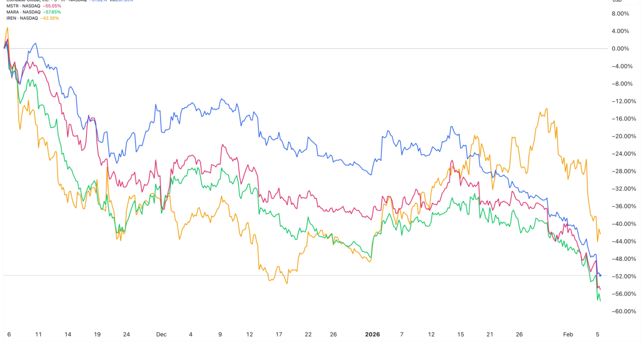Click the blue dot ending Coinbase line
644x347 pixels.
[x=600, y=275]
